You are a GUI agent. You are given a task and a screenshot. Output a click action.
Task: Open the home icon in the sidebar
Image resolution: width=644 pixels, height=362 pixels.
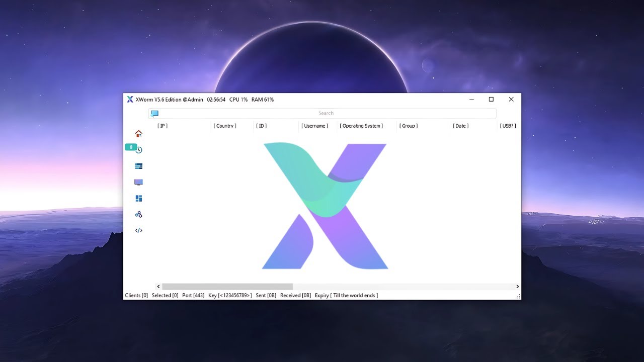click(x=139, y=134)
